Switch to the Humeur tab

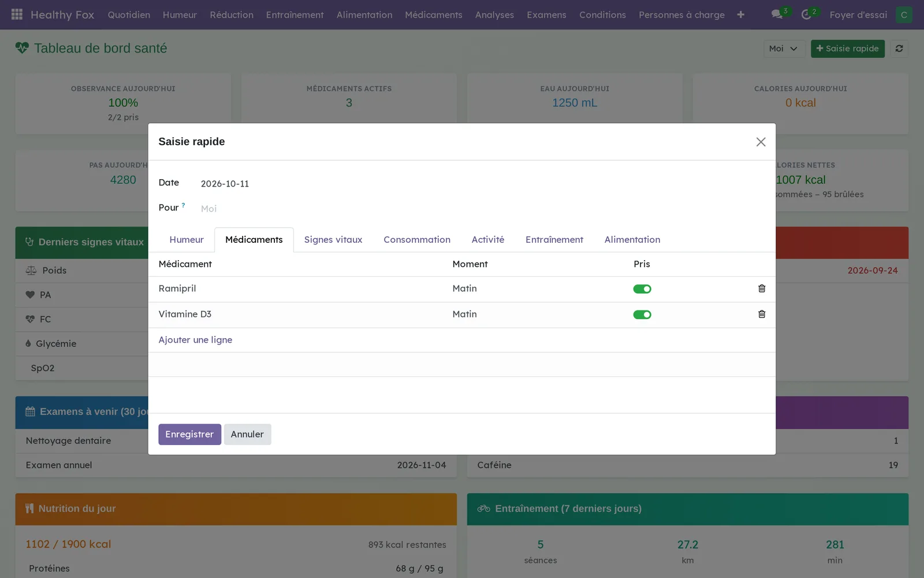point(187,240)
